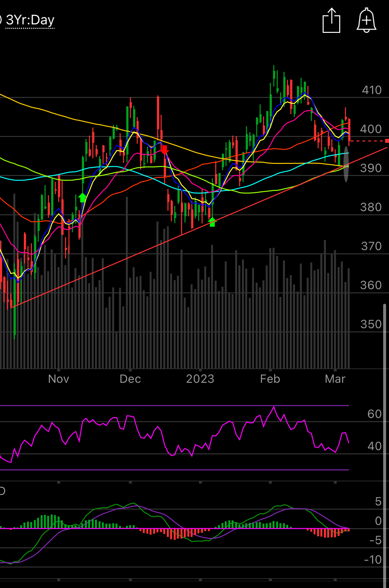The height and width of the screenshot is (588, 389).
Task: Tap the 390 price axis label
Action: [371, 168]
